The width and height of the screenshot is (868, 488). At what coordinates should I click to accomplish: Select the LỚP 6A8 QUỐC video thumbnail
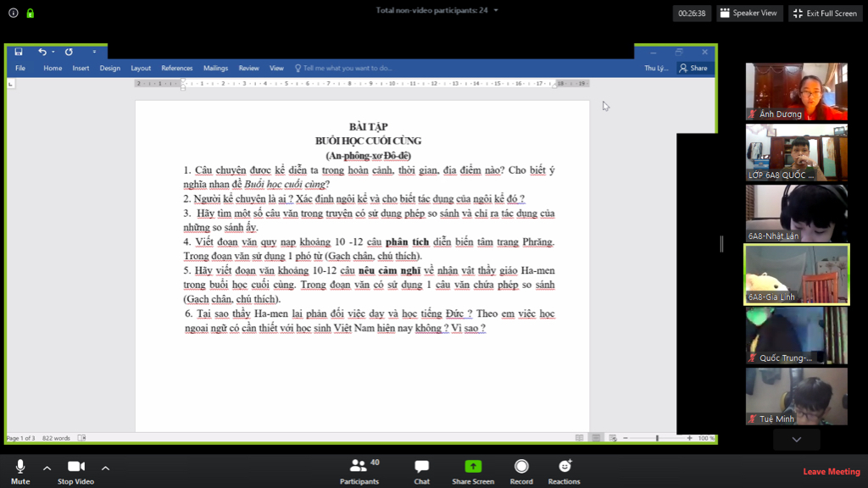796,152
